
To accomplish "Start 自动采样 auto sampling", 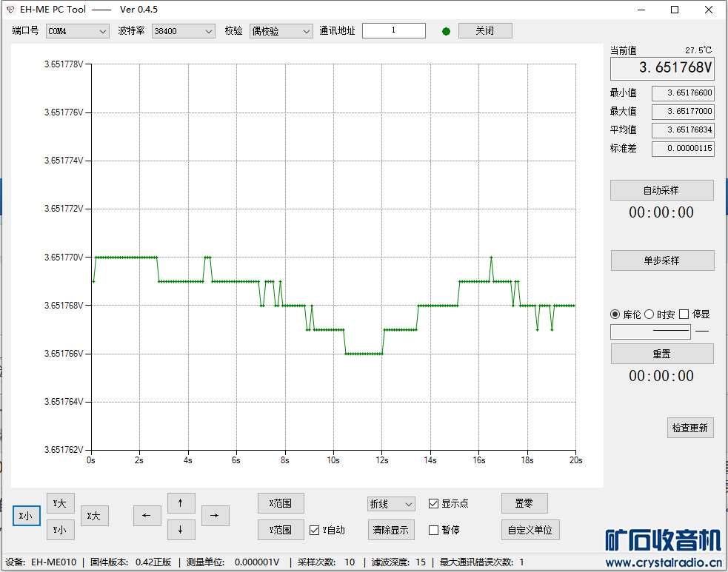I will [x=661, y=190].
